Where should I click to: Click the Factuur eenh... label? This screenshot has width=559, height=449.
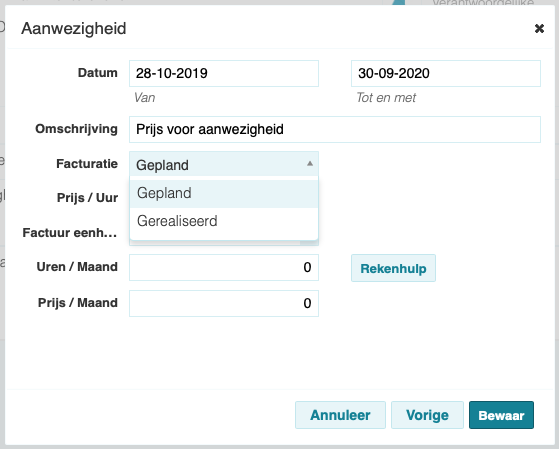[70, 233]
